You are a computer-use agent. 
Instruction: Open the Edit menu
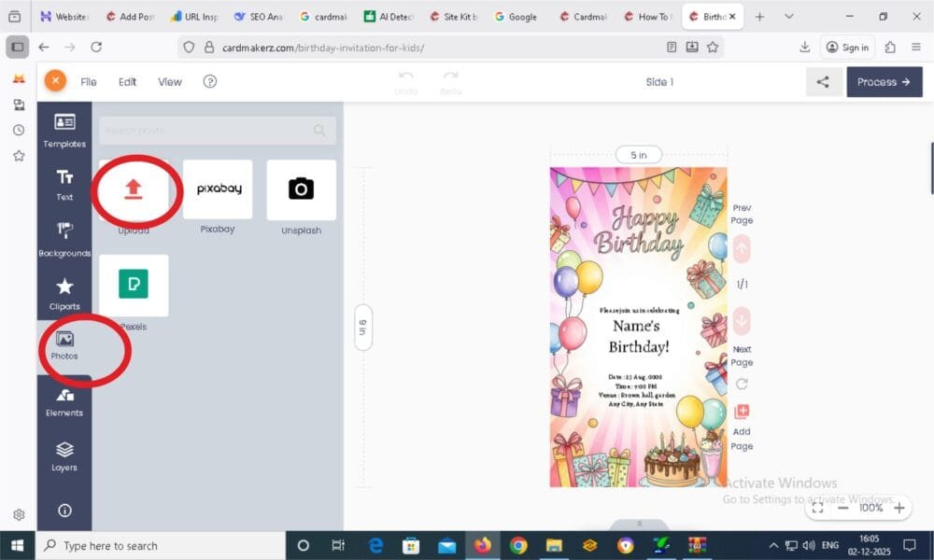127,81
